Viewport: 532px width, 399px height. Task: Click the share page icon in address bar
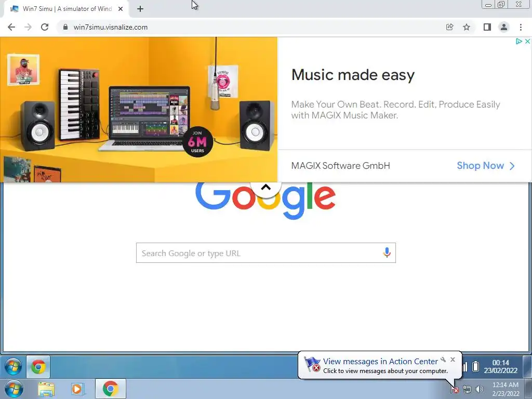pyautogui.click(x=449, y=27)
